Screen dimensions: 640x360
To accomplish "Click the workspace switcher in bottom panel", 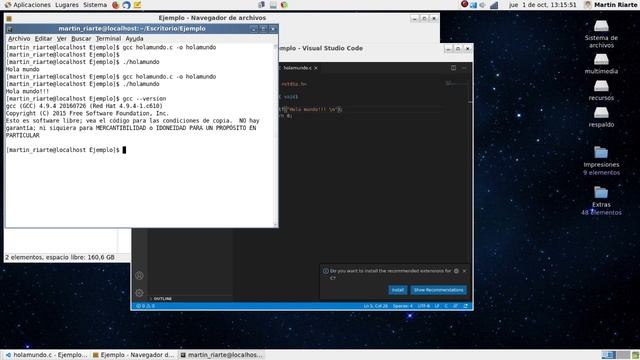I will [616, 355].
